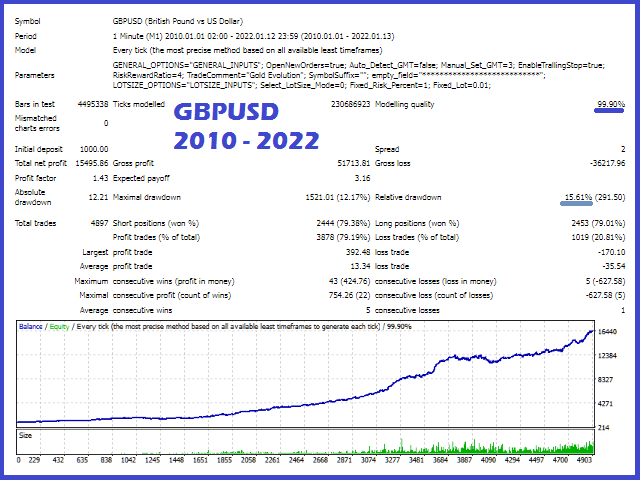Click the "Modelling quality" label

(x=404, y=104)
